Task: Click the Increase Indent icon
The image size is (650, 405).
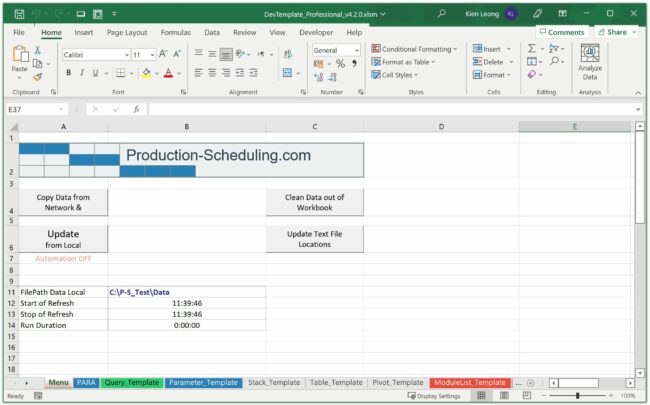Action: tap(253, 73)
